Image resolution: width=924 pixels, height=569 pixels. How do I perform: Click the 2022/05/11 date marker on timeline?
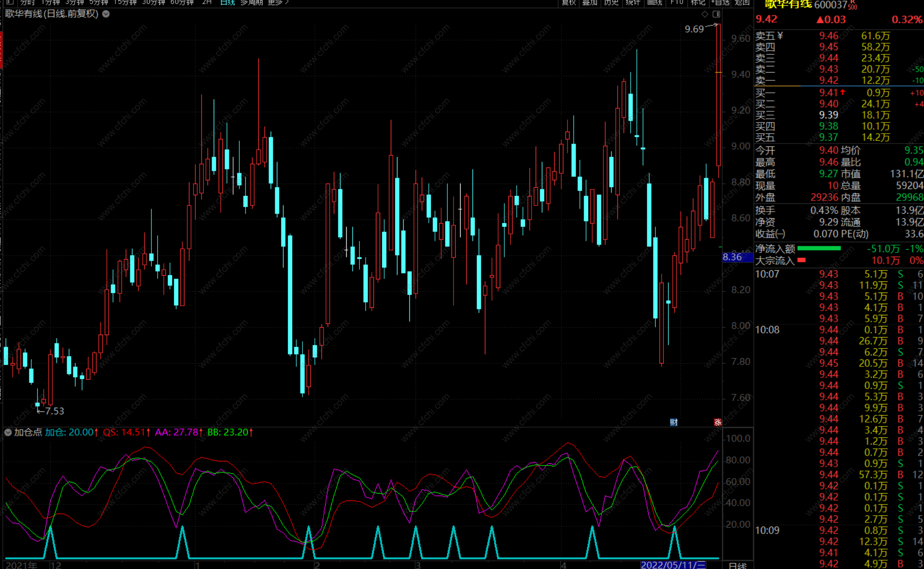point(673,564)
